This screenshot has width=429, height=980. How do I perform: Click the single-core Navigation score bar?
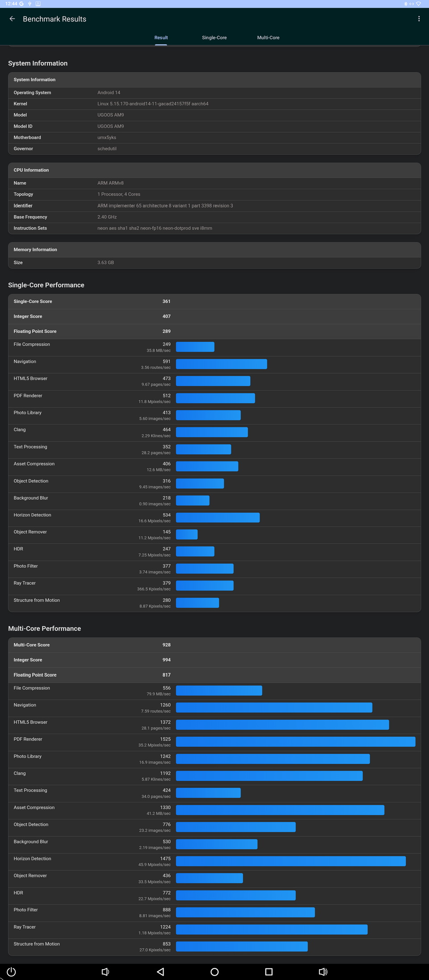[x=221, y=364]
